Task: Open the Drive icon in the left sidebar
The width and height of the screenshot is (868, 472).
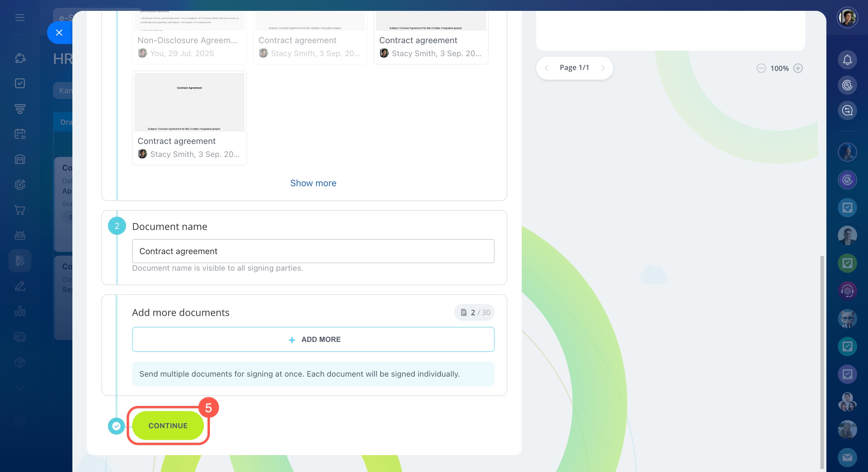Action: tap(20, 159)
